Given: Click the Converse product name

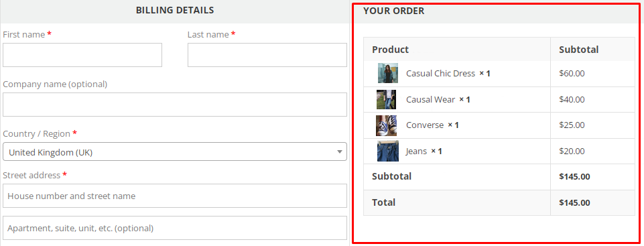Looking at the screenshot, I should 425,125.
